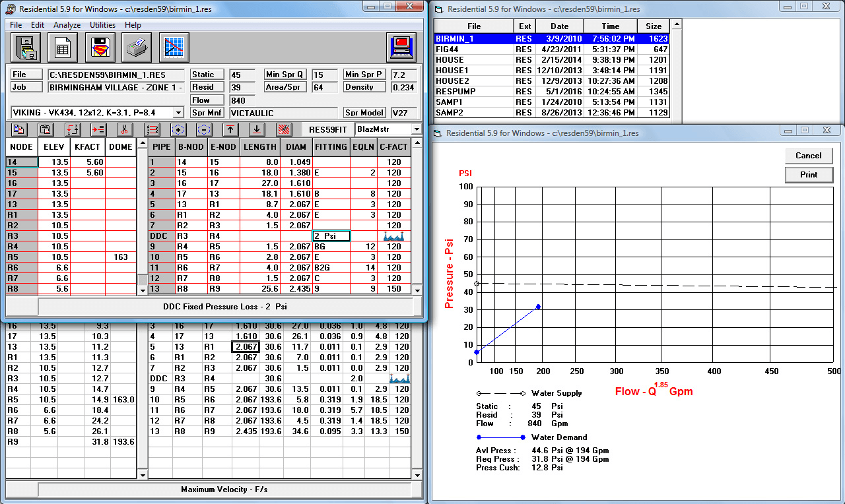Screen dimensions: 845x504
Task: Click the DDC fitting cell showing 2 Psi
Action: pos(331,236)
